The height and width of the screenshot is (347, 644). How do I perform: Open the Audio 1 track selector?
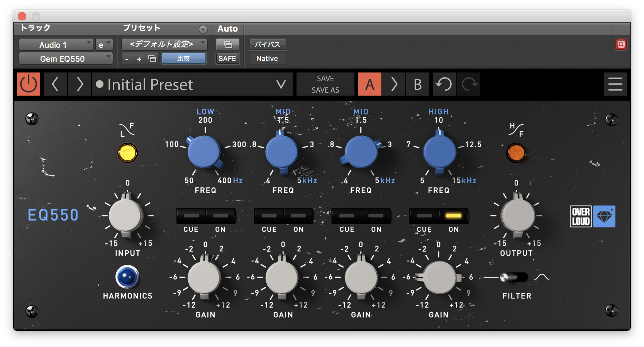pyautogui.click(x=56, y=44)
